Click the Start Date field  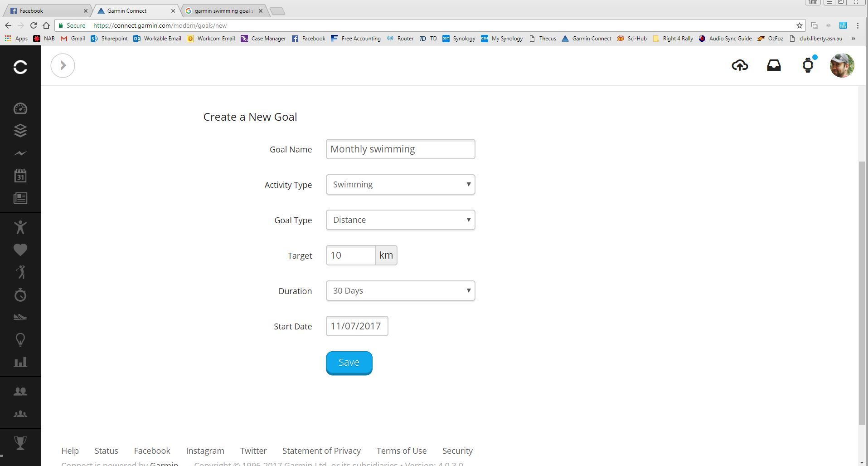356,326
